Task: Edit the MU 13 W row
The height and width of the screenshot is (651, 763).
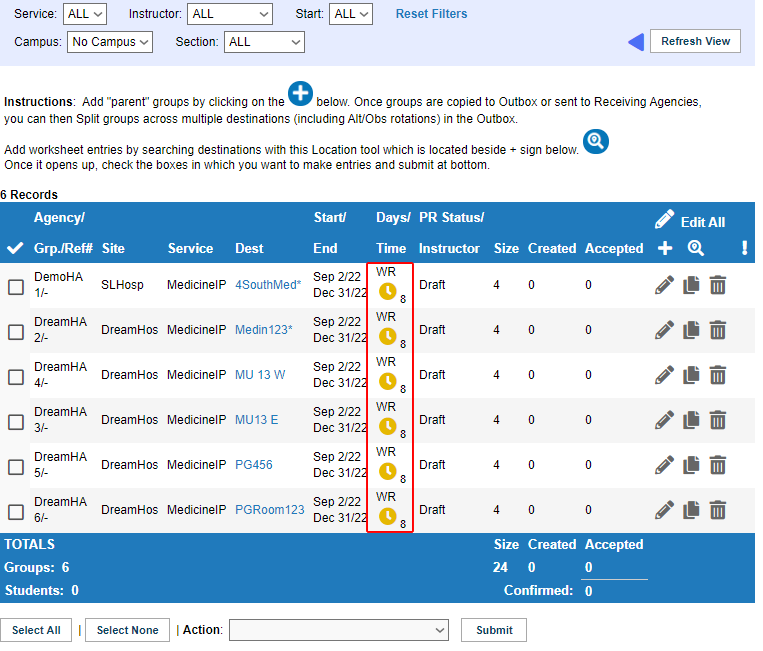Action: coord(664,375)
